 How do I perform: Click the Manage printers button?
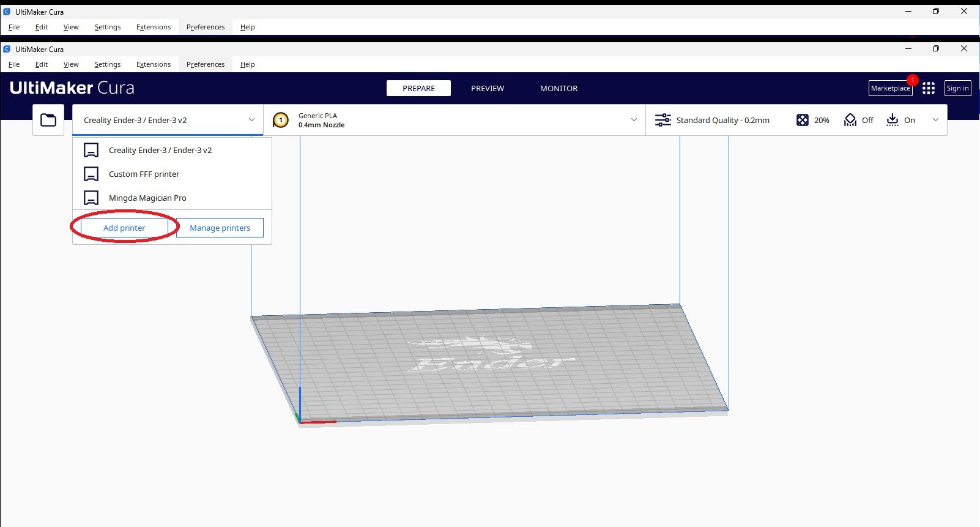click(220, 228)
